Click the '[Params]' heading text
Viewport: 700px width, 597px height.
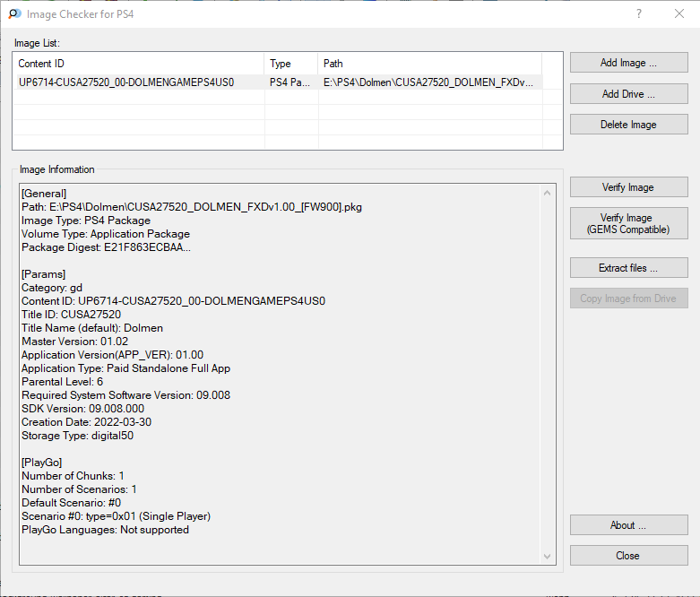coord(43,273)
